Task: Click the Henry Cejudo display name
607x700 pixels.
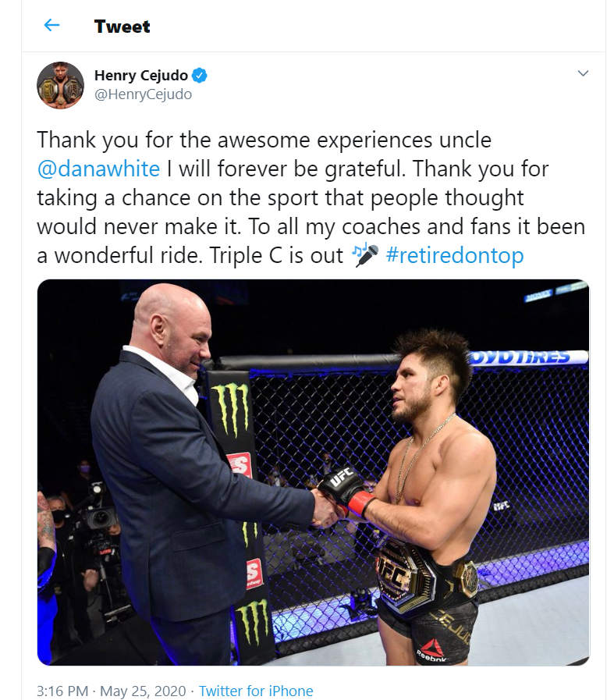Action: pos(141,76)
